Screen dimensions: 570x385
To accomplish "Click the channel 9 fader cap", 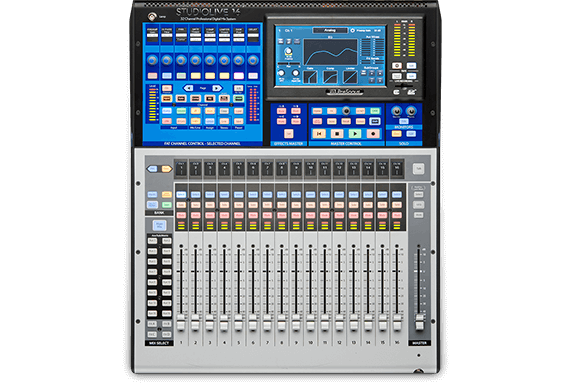I will coord(296,322).
